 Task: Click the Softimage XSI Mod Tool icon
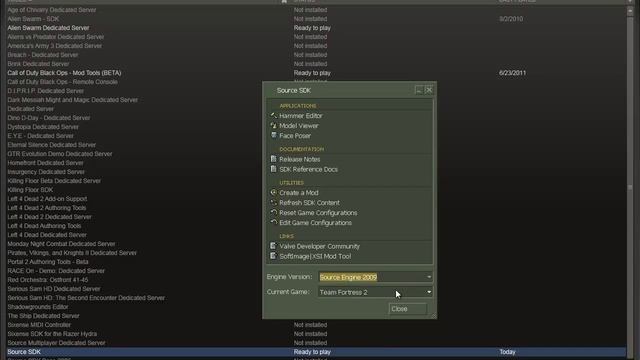[x=274, y=256]
